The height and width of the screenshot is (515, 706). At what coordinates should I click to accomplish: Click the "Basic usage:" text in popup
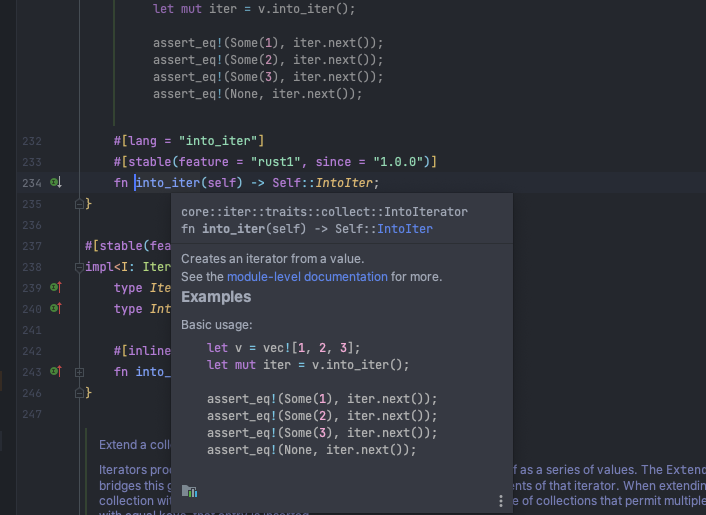[x=217, y=325]
